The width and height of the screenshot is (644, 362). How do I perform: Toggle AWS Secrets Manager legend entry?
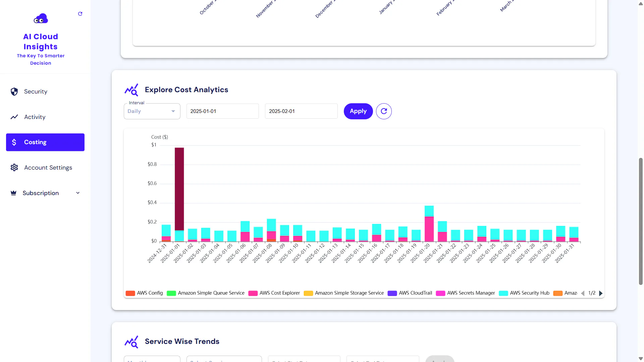pyautogui.click(x=466, y=293)
